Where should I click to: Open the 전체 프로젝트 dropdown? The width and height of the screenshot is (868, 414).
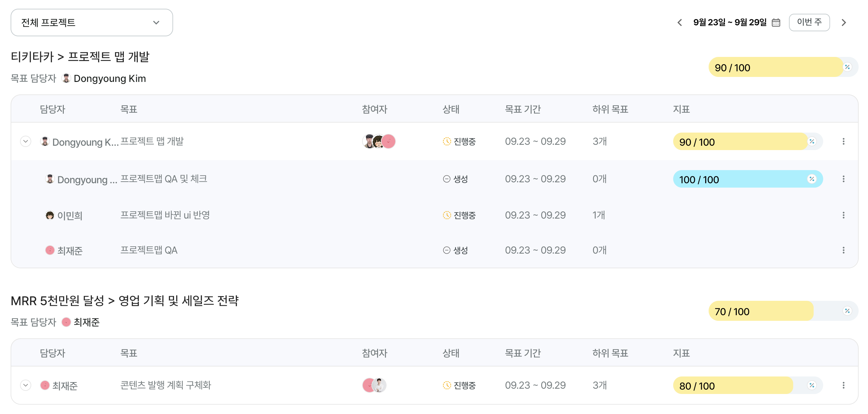tap(92, 23)
